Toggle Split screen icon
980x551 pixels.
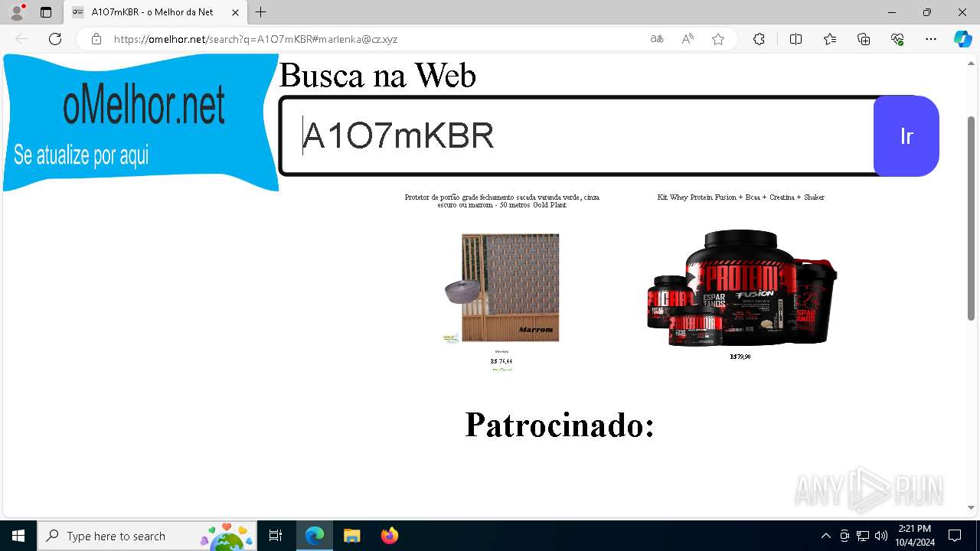pyautogui.click(x=795, y=39)
